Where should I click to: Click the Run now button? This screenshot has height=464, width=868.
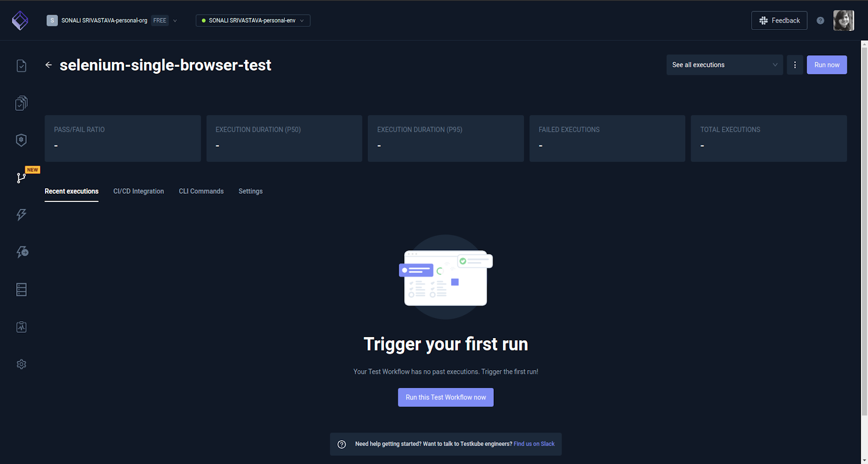tap(826, 65)
